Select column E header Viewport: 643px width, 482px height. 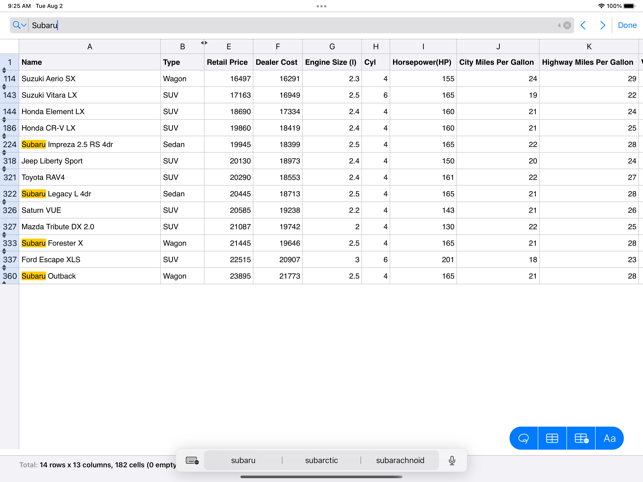[228, 46]
